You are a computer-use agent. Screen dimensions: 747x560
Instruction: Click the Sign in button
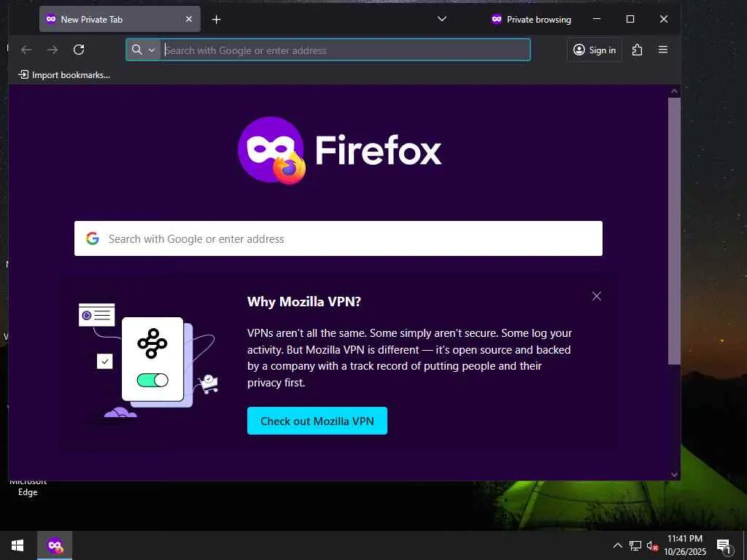tap(594, 50)
